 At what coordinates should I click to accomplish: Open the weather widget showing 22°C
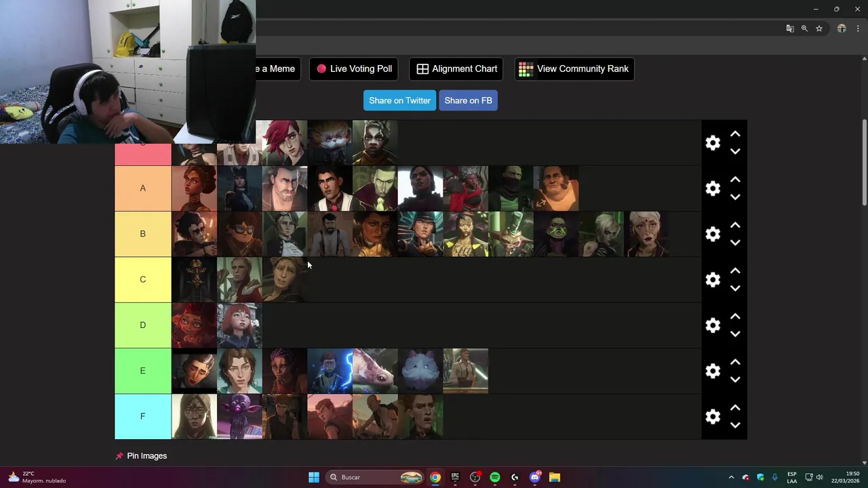(38, 477)
